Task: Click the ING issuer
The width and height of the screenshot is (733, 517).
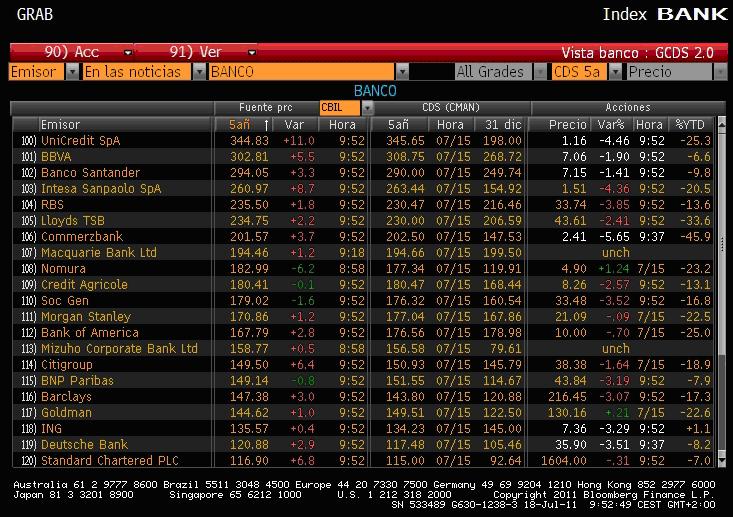Action: point(51,429)
